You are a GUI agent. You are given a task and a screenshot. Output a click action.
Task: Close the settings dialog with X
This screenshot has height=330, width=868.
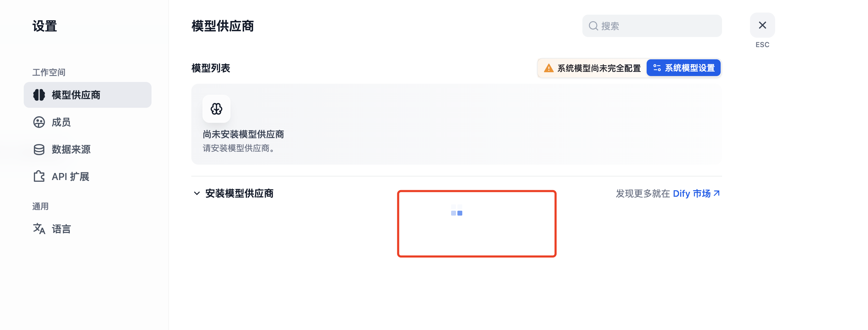pyautogui.click(x=763, y=25)
